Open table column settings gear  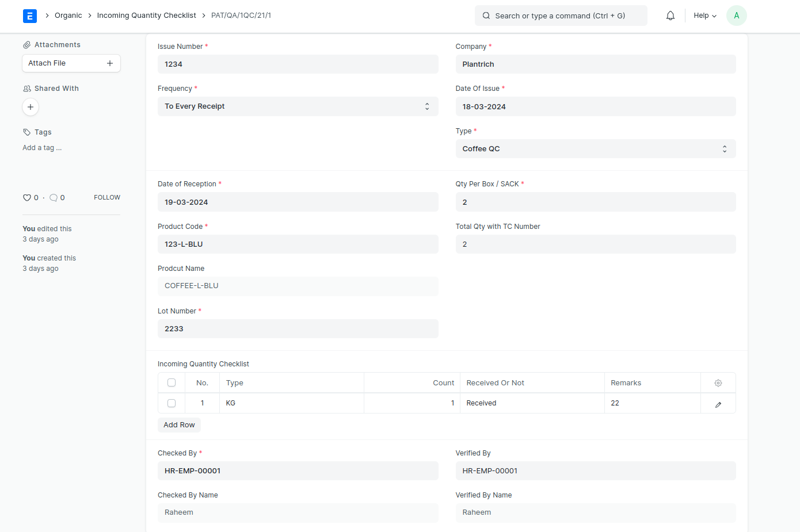(718, 383)
